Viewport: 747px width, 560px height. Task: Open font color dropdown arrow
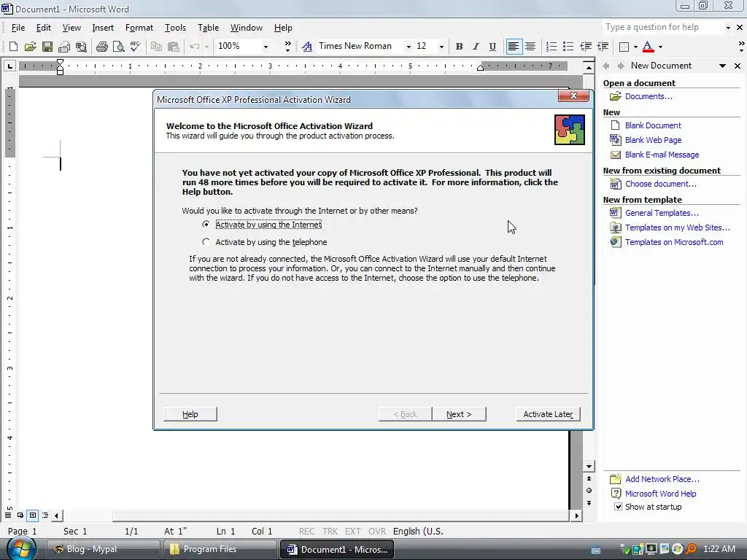point(660,46)
